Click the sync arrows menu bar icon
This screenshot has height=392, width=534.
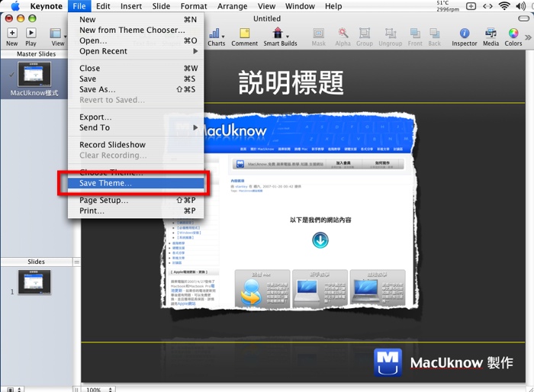(x=487, y=6)
